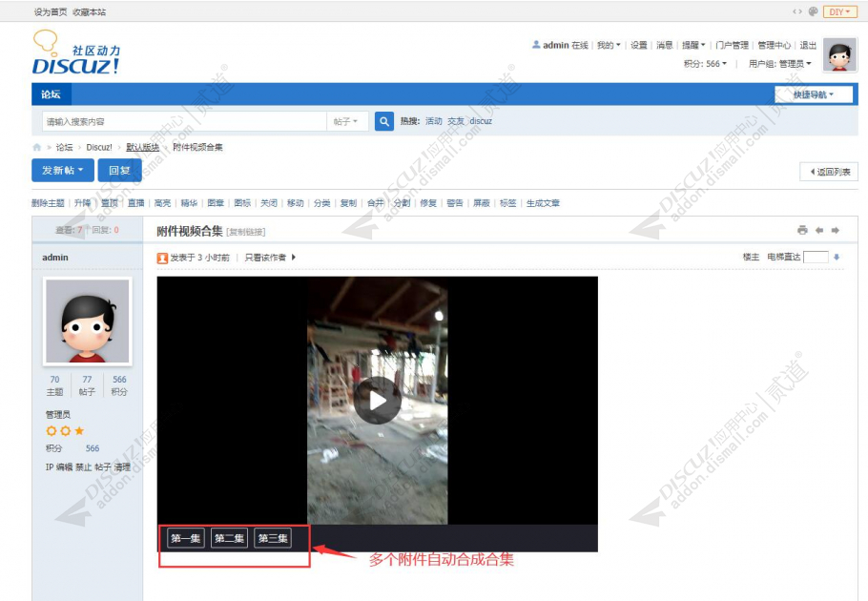The height and width of the screenshot is (601, 868).
Task: Click 生成文章 moderation link
Action: click(x=543, y=203)
